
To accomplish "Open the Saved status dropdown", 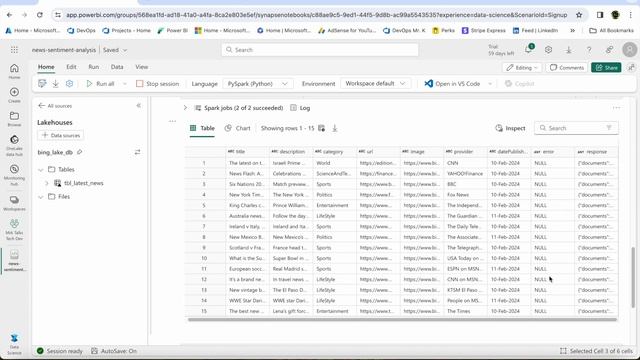I will [115, 50].
